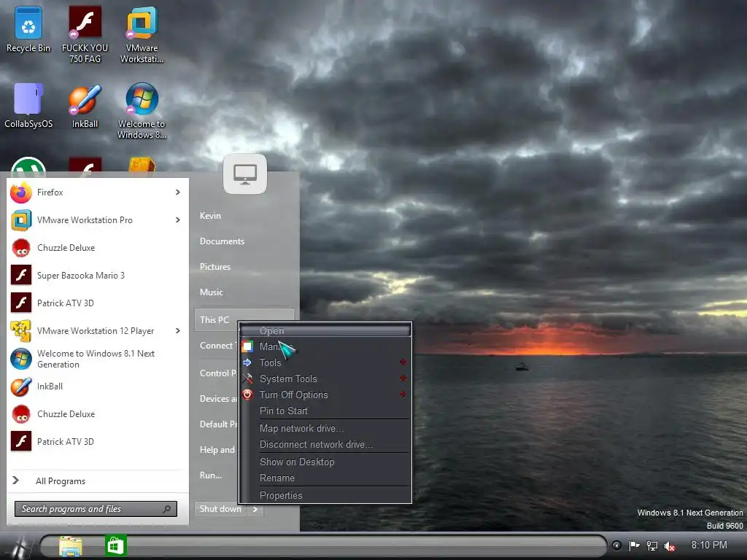Image resolution: width=747 pixels, height=560 pixels.
Task: Open Documents from the Start menu
Action: 222,241
